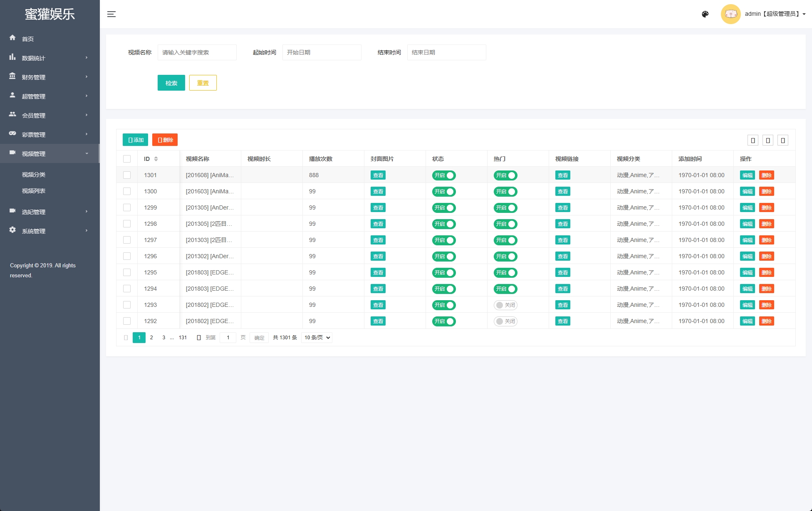Click the 开始日期 date input field

click(322, 52)
